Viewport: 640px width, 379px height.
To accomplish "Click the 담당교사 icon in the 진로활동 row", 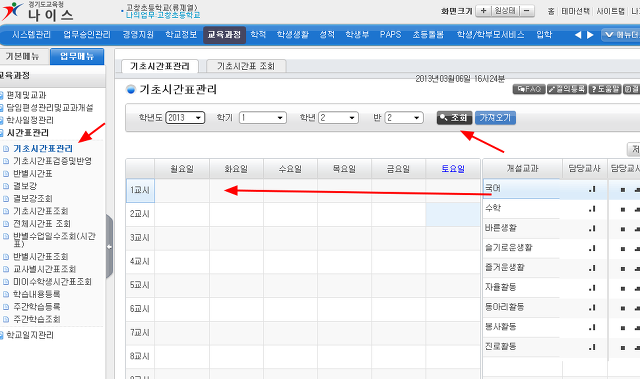I will [x=592, y=347].
